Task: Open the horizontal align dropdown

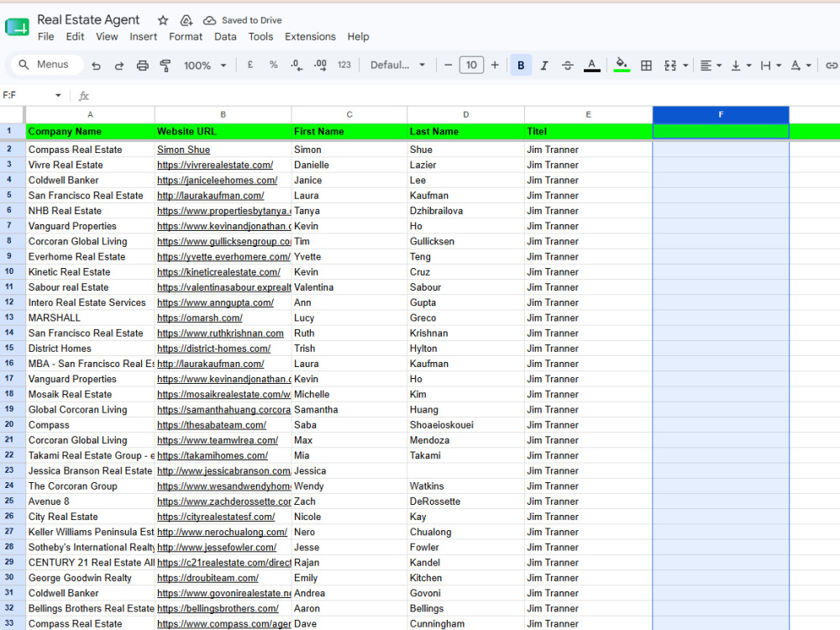Action: [711, 66]
